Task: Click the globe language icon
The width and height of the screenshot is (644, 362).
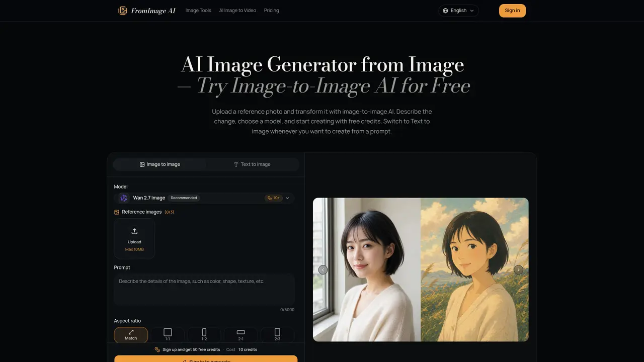Action: 445,11
